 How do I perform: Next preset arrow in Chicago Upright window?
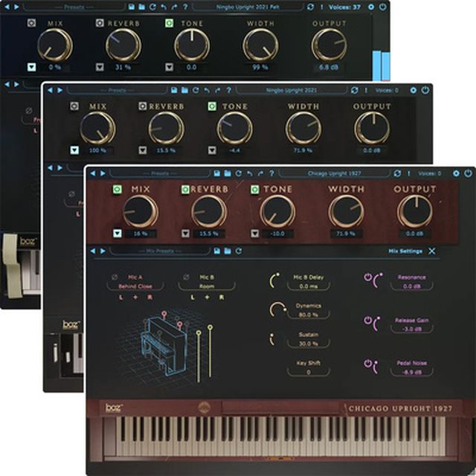point(103,173)
